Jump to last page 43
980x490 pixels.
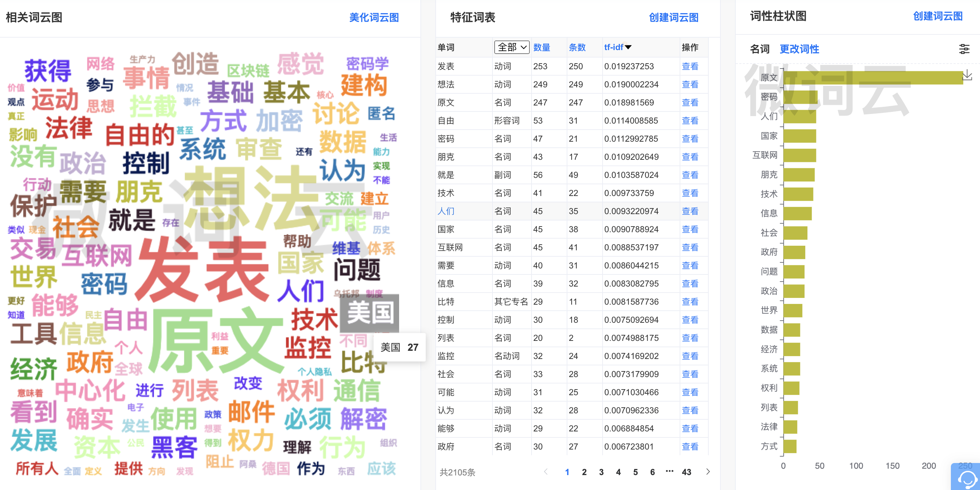[x=686, y=472]
